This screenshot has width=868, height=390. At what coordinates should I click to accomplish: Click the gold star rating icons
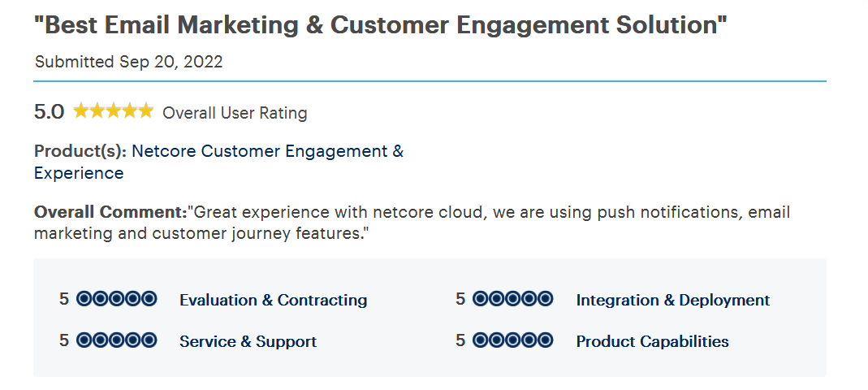[x=114, y=111]
